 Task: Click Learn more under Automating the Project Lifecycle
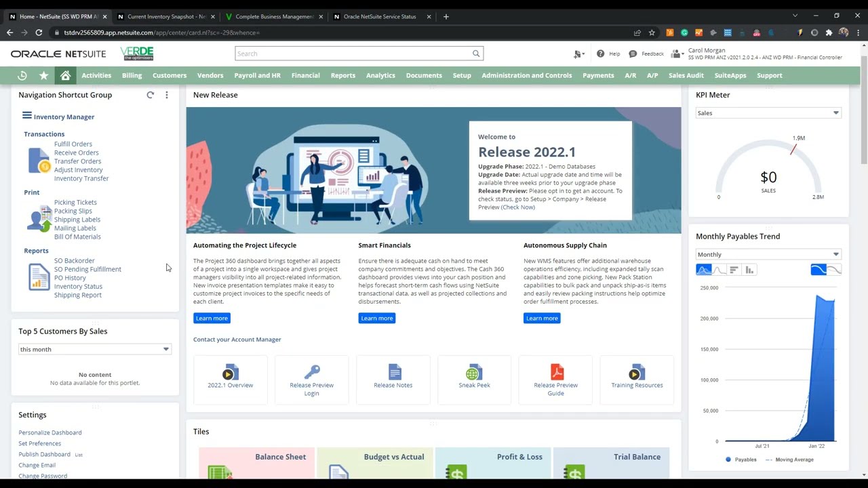tap(212, 318)
